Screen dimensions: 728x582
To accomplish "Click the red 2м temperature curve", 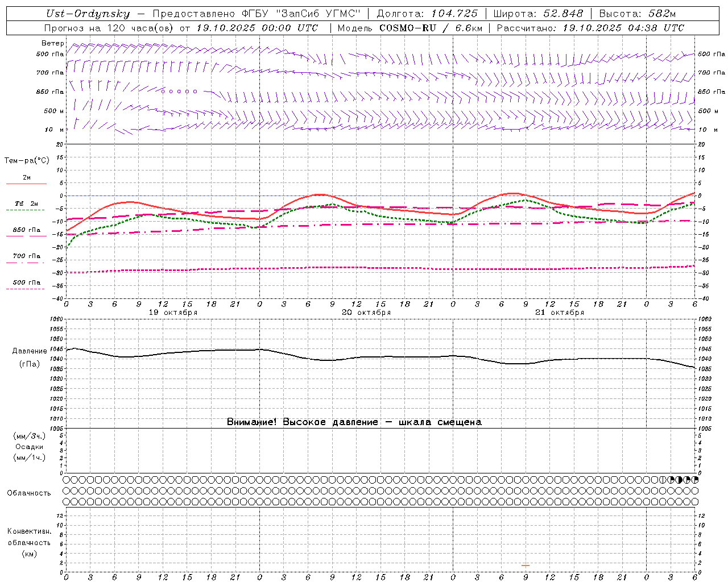I will pos(380,209).
